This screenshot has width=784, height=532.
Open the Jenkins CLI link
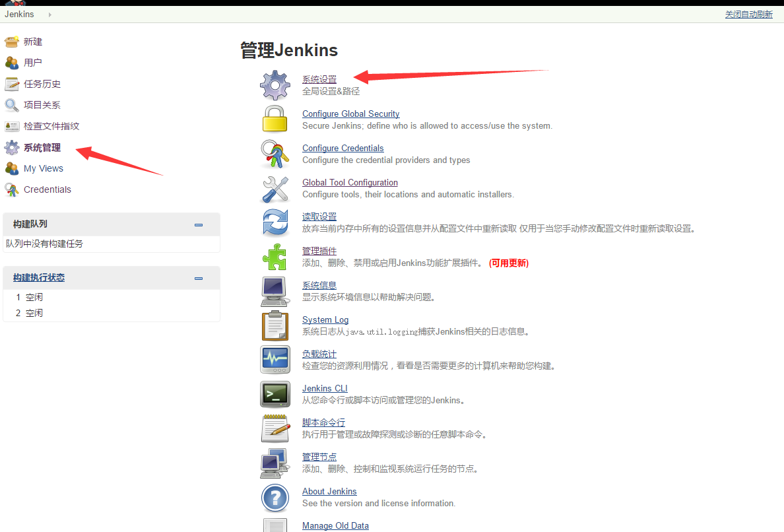click(325, 389)
